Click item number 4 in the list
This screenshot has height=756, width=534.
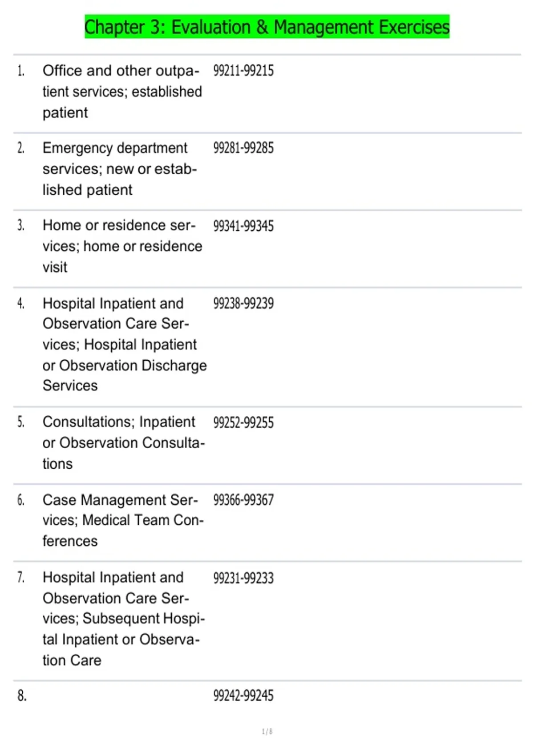click(21, 304)
